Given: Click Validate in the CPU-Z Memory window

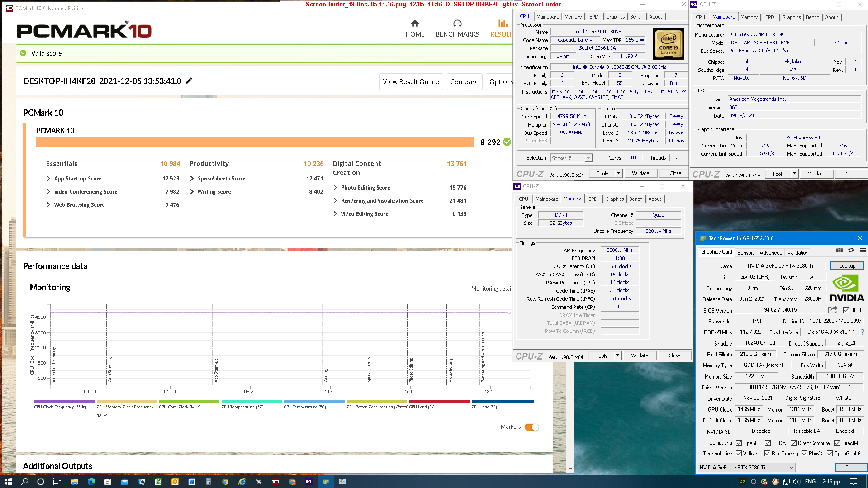Looking at the screenshot, I should [x=639, y=355].
